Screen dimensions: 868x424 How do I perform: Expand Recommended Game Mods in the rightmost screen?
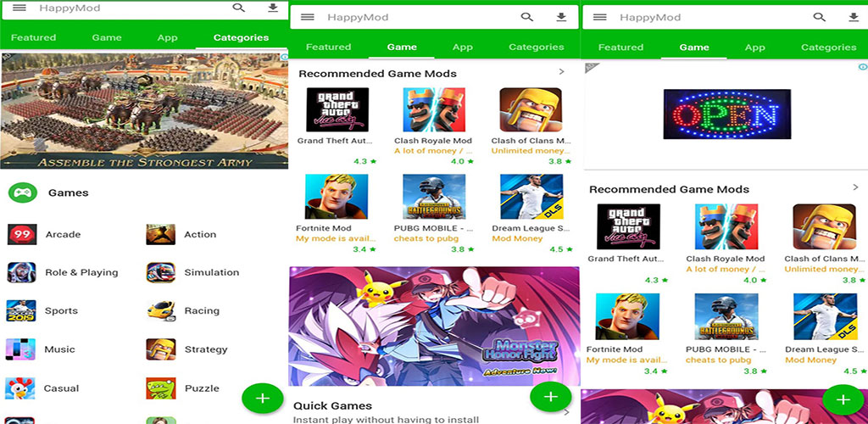(x=855, y=187)
